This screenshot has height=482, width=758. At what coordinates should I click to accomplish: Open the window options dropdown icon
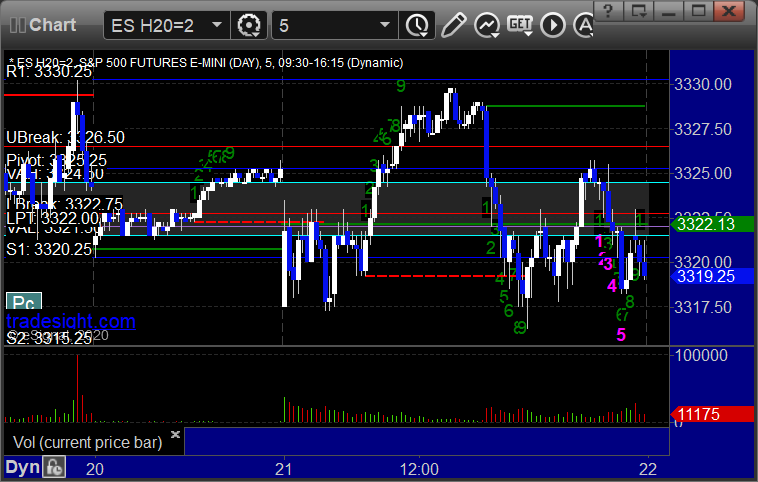coord(638,10)
